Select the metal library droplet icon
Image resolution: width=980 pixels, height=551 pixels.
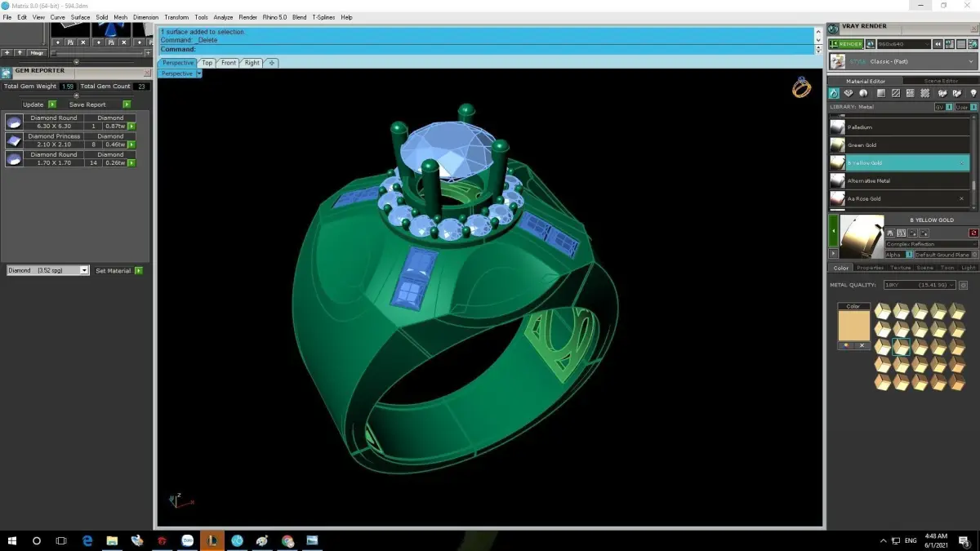tap(834, 94)
